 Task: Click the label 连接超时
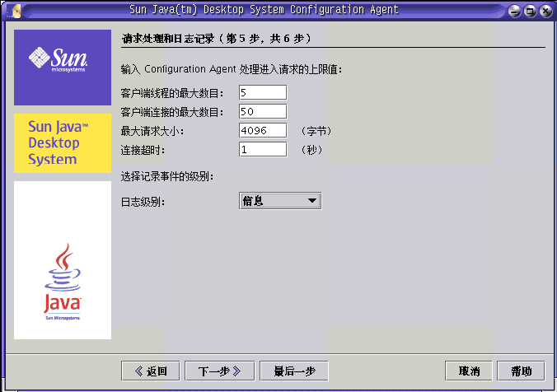pyautogui.click(x=143, y=150)
